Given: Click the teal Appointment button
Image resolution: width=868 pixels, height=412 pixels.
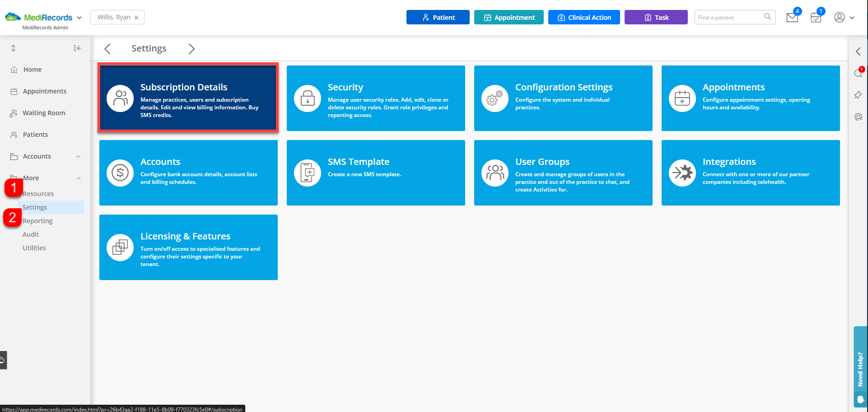Looking at the screenshot, I should (x=509, y=17).
